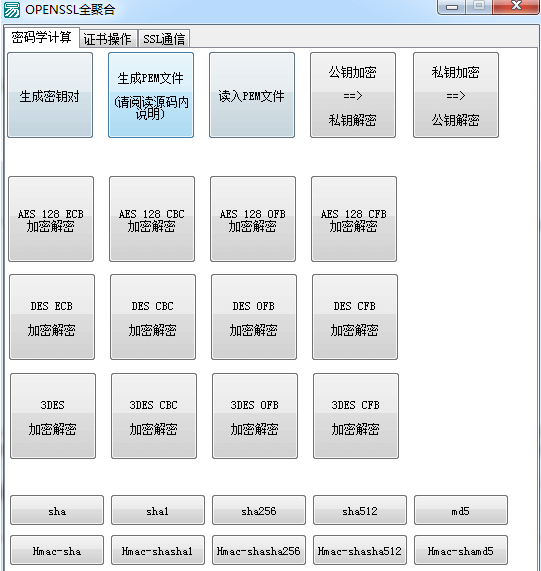
Task: Click the 读入PEM文件 button
Action: pyautogui.click(x=252, y=95)
